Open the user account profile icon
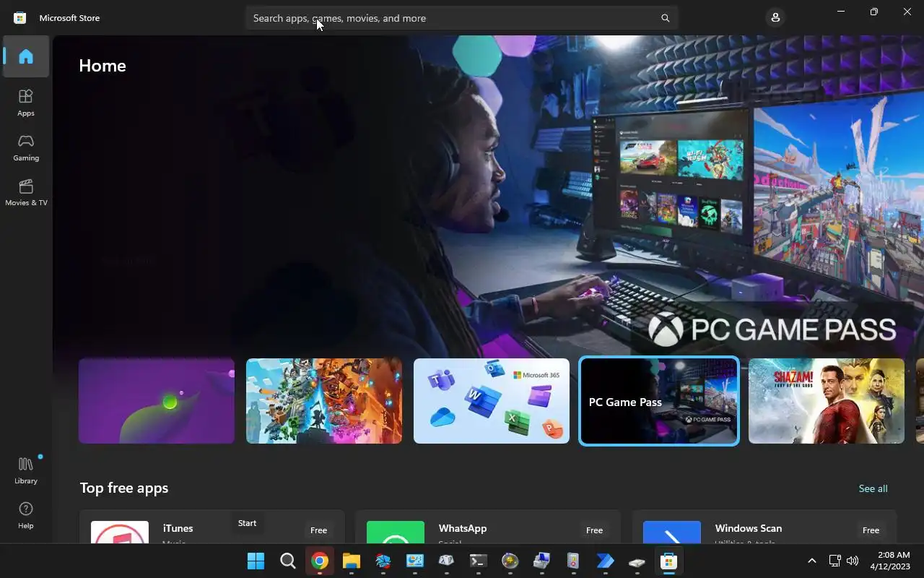Image resolution: width=924 pixels, height=578 pixels. coord(775,17)
